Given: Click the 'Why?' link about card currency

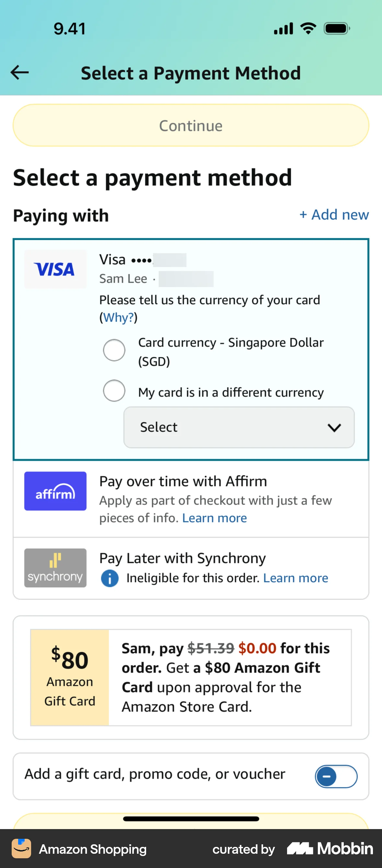Looking at the screenshot, I should [x=118, y=317].
